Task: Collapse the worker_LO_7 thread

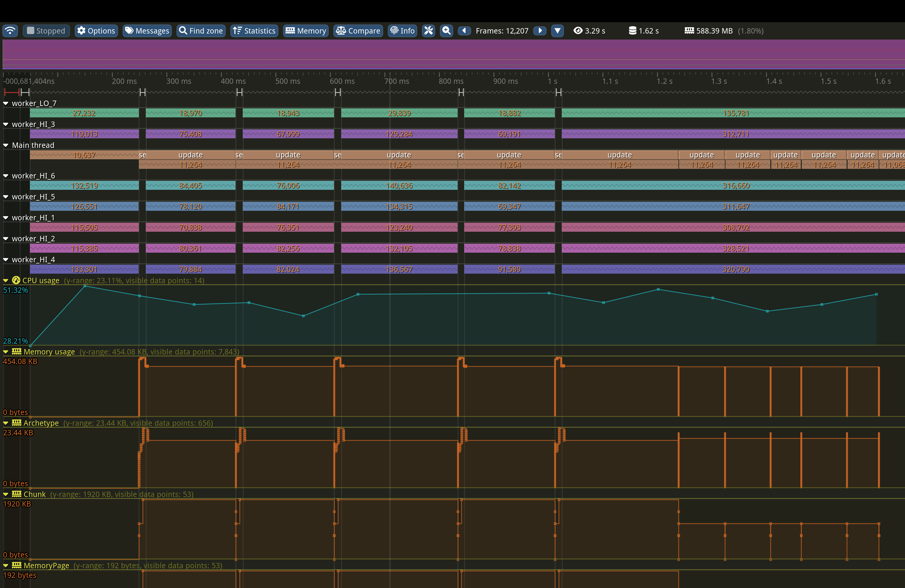Action: pos(6,104)
